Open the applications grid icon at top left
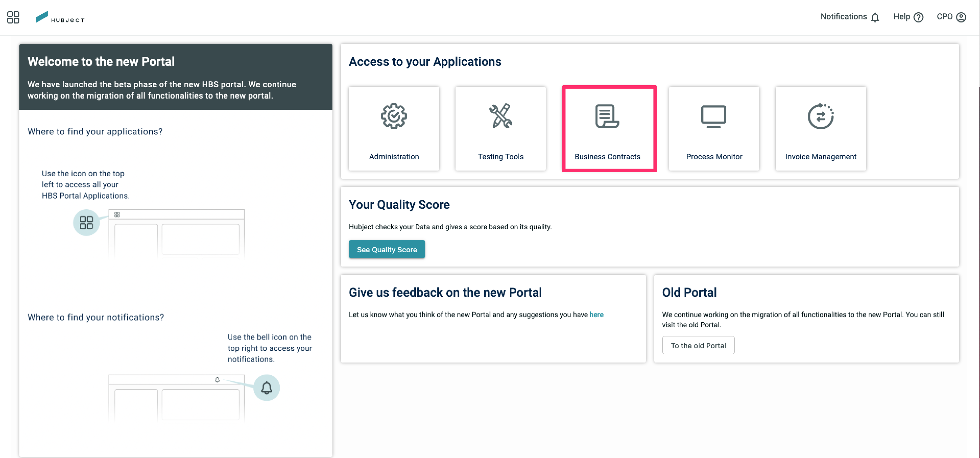 (x=13, y=17)
